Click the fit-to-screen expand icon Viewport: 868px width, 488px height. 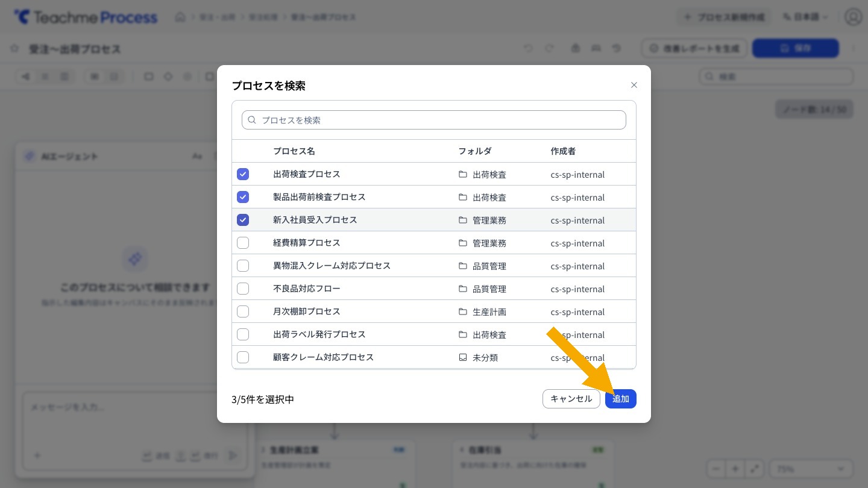point(755,469)
